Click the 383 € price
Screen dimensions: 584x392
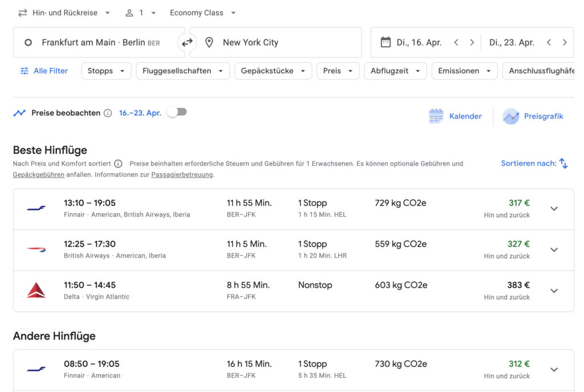tap(518, 285)
